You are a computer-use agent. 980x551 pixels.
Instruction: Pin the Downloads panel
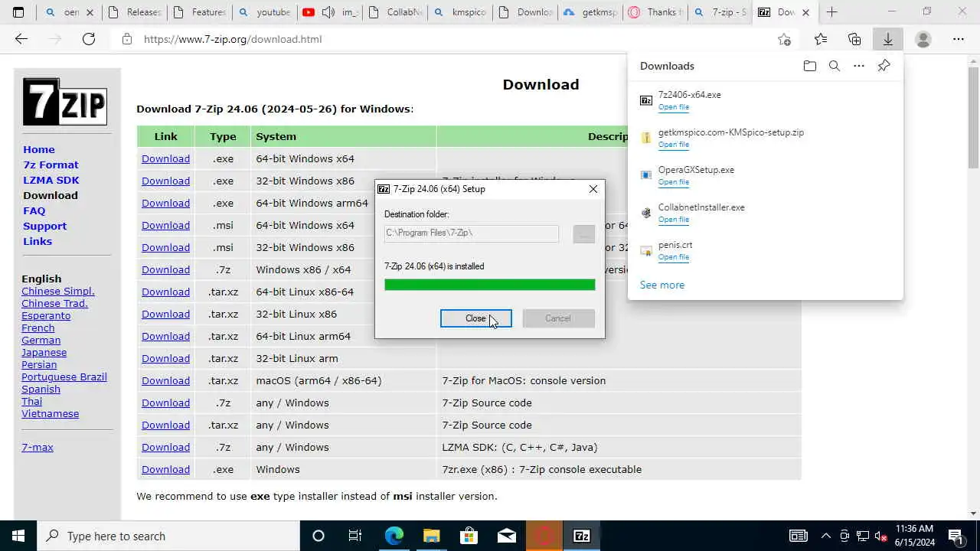[884, 66]
